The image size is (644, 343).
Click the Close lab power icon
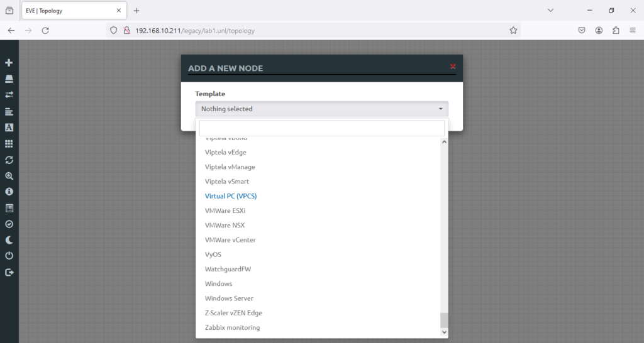tap(9, 256)
